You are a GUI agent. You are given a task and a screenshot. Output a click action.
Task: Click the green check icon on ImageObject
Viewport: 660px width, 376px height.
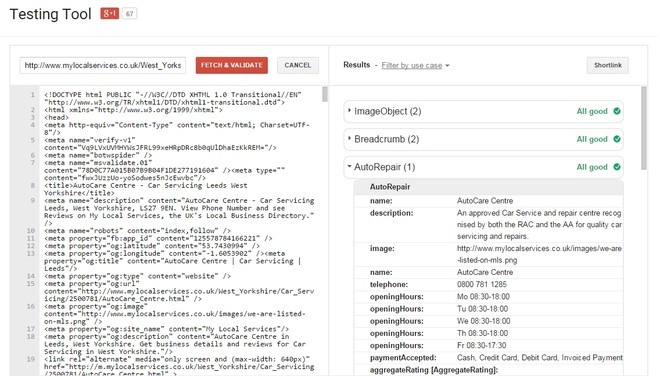(x=617, y=111)
